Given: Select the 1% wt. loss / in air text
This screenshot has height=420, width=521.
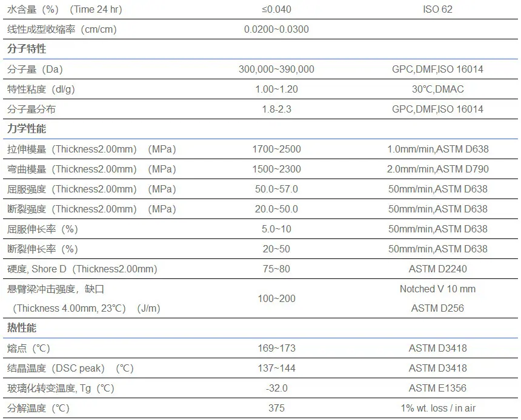Looking at the screenshot, I should (437, 408).
